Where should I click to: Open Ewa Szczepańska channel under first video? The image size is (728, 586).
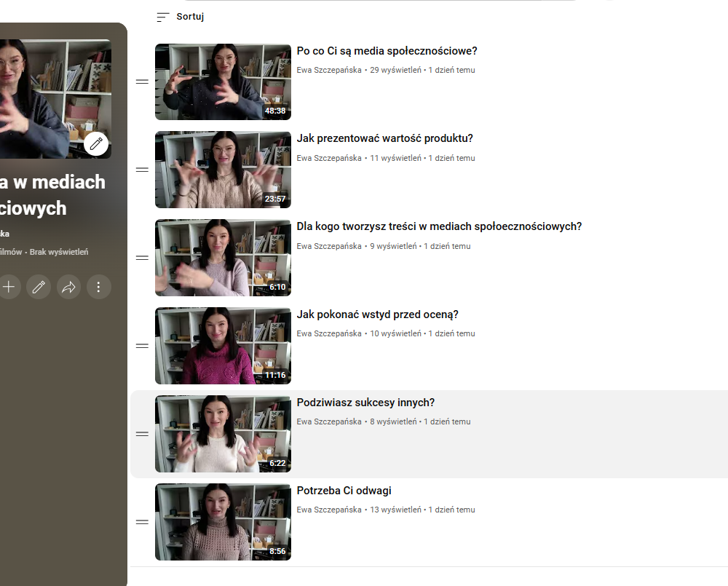tap(329, 70)
